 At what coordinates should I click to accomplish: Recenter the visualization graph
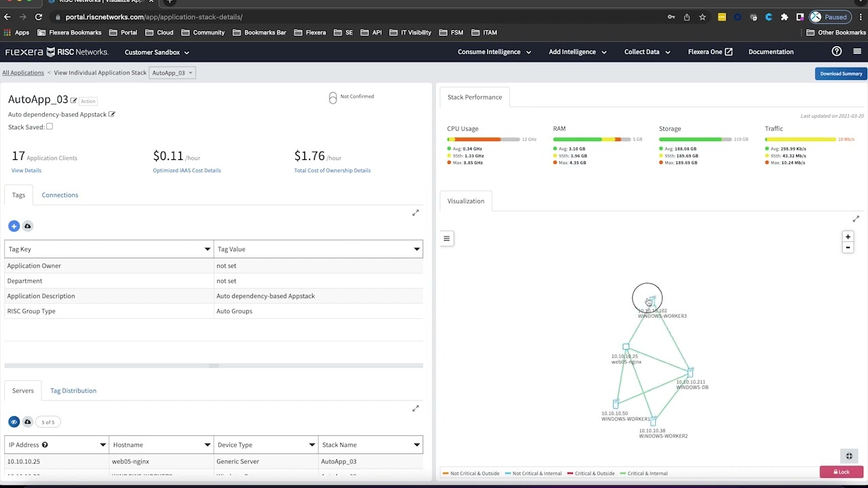pos(849,456)
